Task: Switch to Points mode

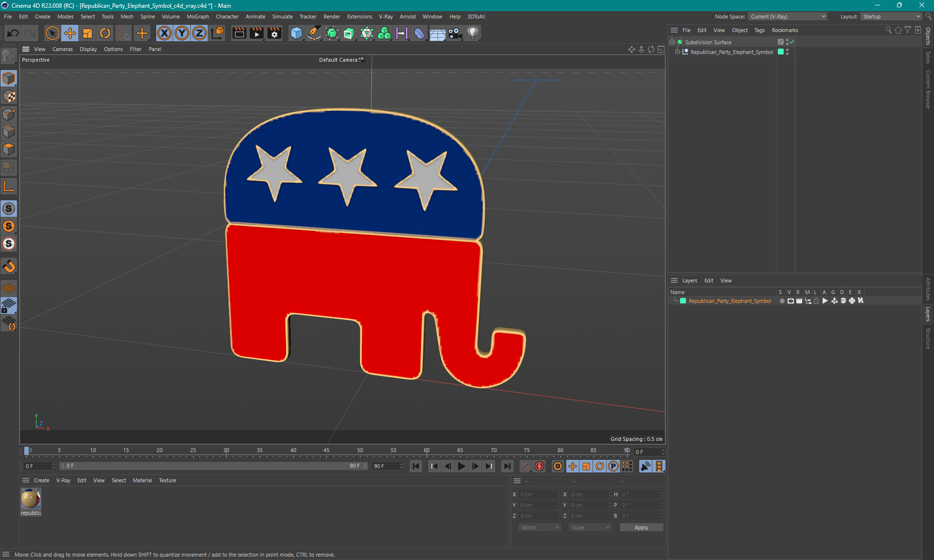Action: coord(9,114)
